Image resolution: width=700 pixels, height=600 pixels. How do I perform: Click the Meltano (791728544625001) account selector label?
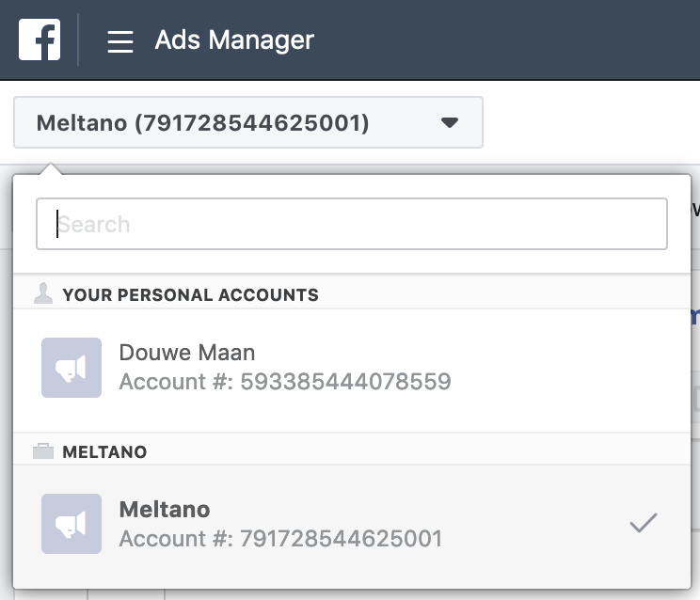pyautogui.click(x=202, y=122)
